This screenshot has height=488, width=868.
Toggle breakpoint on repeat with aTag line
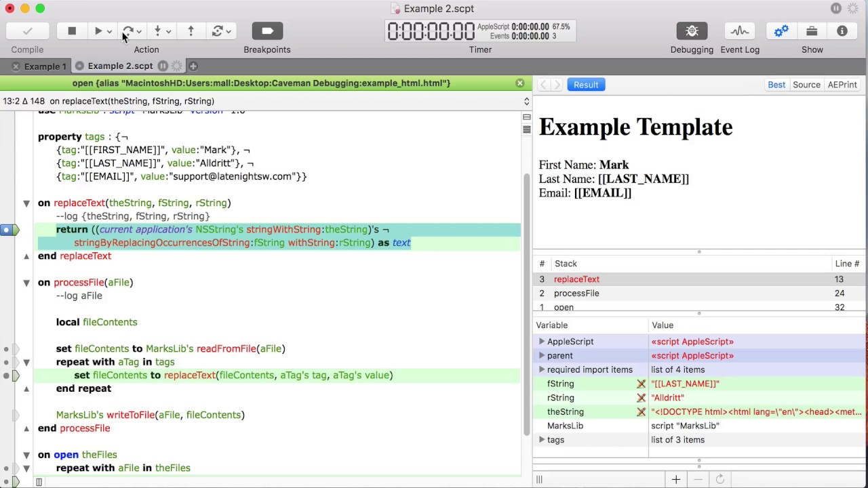7,363
